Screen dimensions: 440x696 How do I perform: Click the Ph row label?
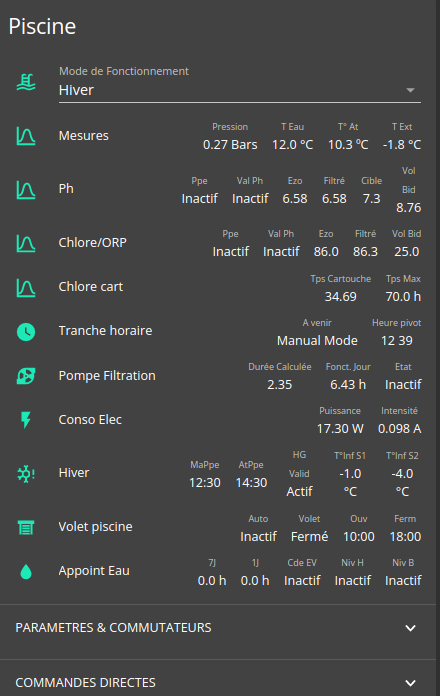66,189
